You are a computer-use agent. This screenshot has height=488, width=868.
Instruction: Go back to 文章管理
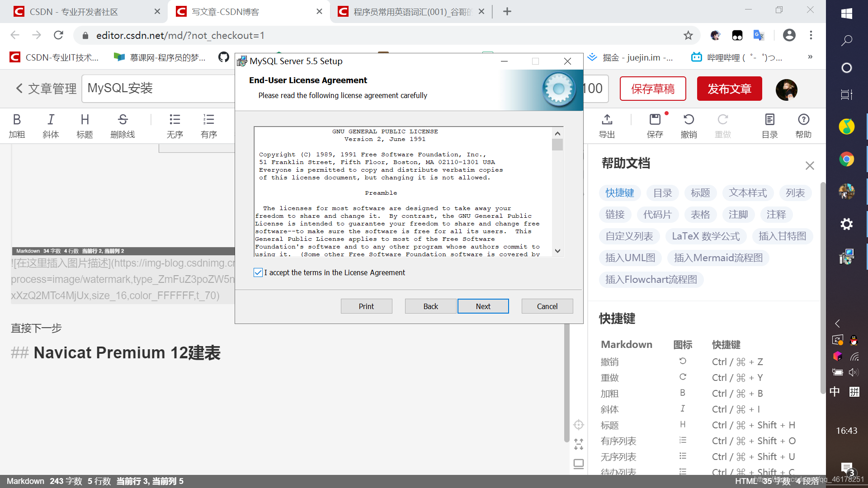pos(46,89)
